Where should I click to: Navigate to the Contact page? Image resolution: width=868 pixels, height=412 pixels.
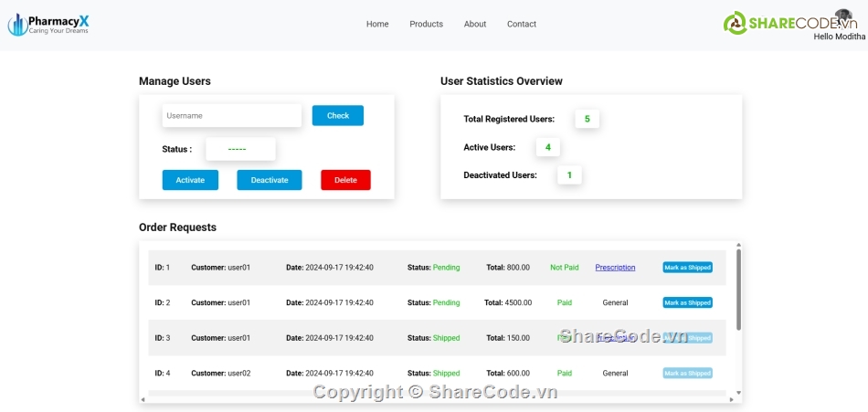(x=522, y=25)
